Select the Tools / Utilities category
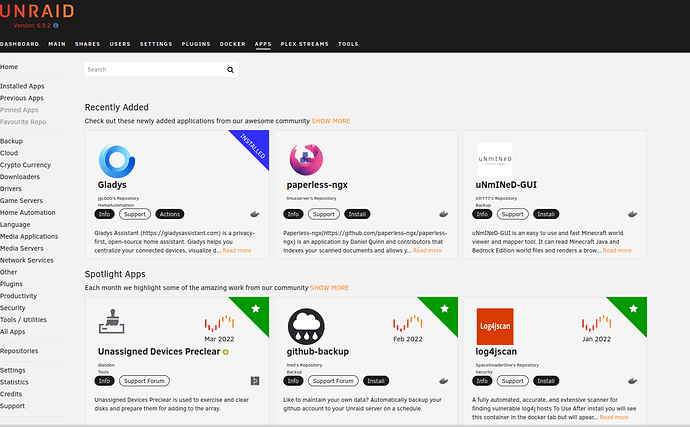Image resolution: width=690 pixels, height=427 pixels. click(x=23, y=320)
